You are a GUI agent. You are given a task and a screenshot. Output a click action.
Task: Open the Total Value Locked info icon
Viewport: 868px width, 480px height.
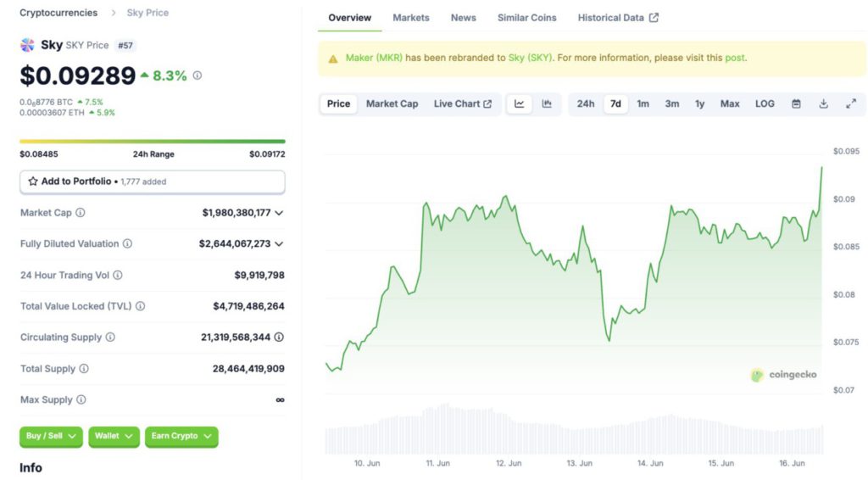pos(141,306)
